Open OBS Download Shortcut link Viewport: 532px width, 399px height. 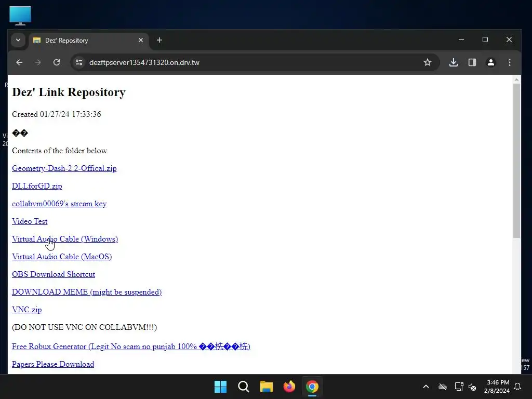pos(54,274)
